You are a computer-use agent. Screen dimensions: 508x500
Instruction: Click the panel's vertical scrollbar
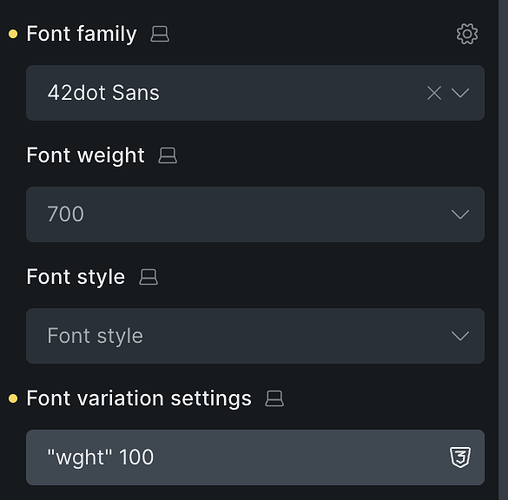503,250
